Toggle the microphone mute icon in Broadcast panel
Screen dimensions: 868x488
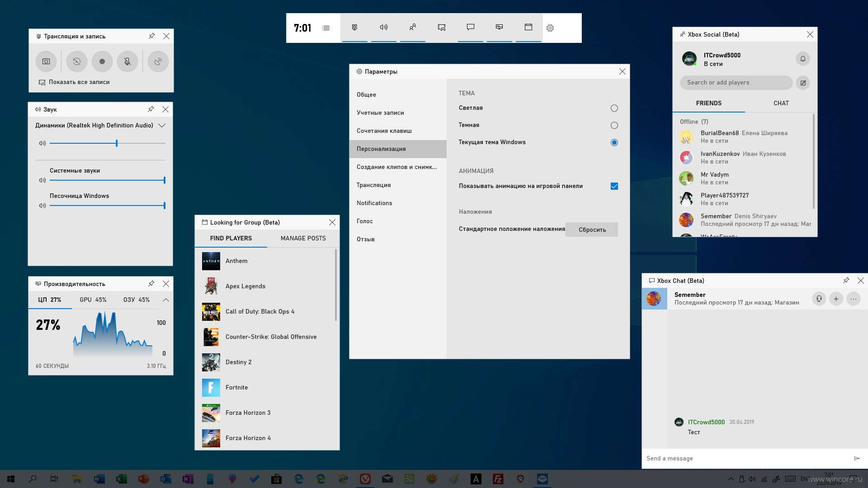coord(127,61)
